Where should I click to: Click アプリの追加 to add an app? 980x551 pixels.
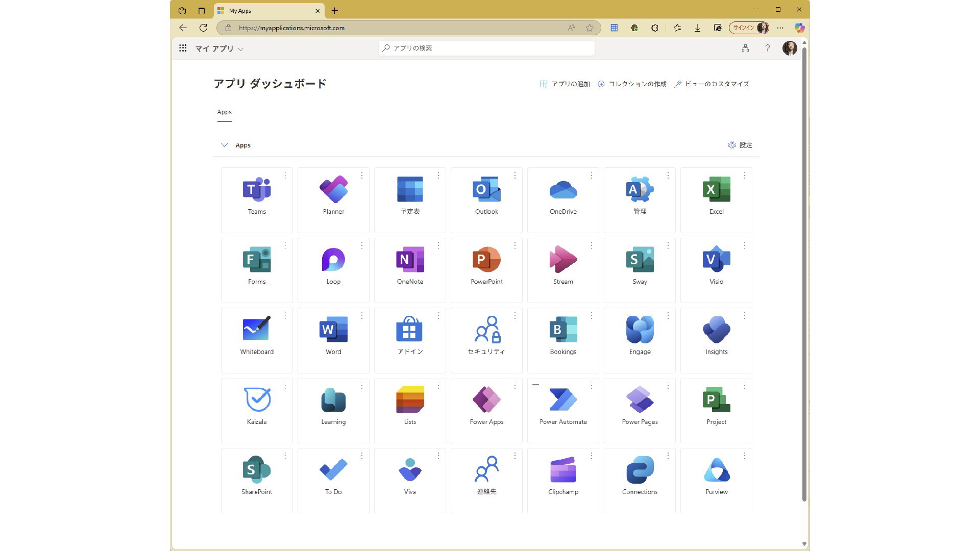point(565,84)
